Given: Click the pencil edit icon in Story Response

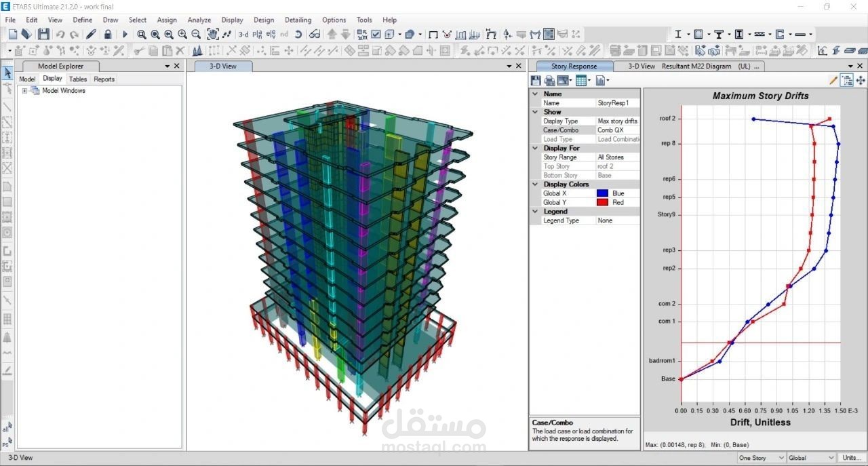Looking at the screenshot, I should pyautogui.click(x=833, y=80).
